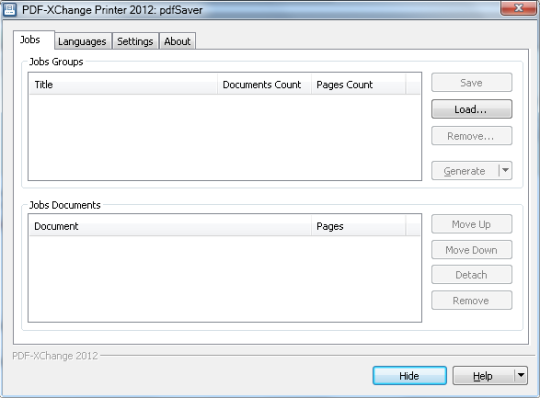540x398 pixels.
Task: Click the Hide button
Action: tap(409, 376)
